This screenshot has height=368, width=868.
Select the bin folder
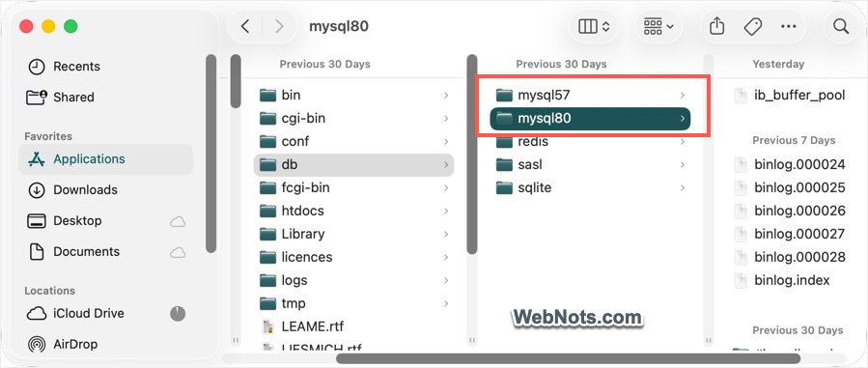pos(353,96)
